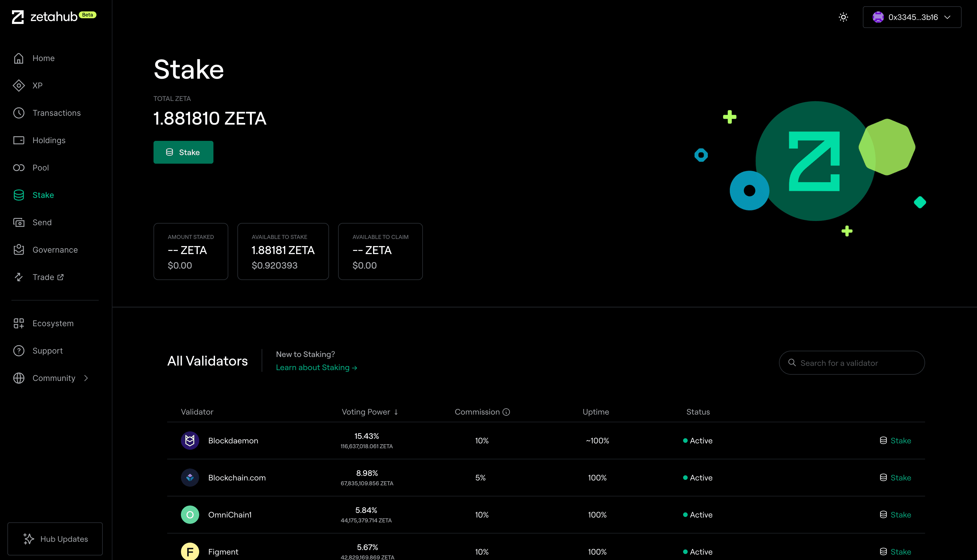Follow the Learn about Staking link
Viewport: 977px width, 560px height.
pyautogui.click(x=316, y=368)
